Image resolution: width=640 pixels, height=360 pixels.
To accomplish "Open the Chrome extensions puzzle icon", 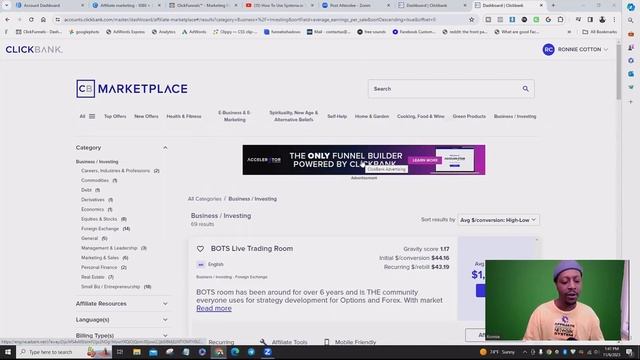I will (560, 19).
